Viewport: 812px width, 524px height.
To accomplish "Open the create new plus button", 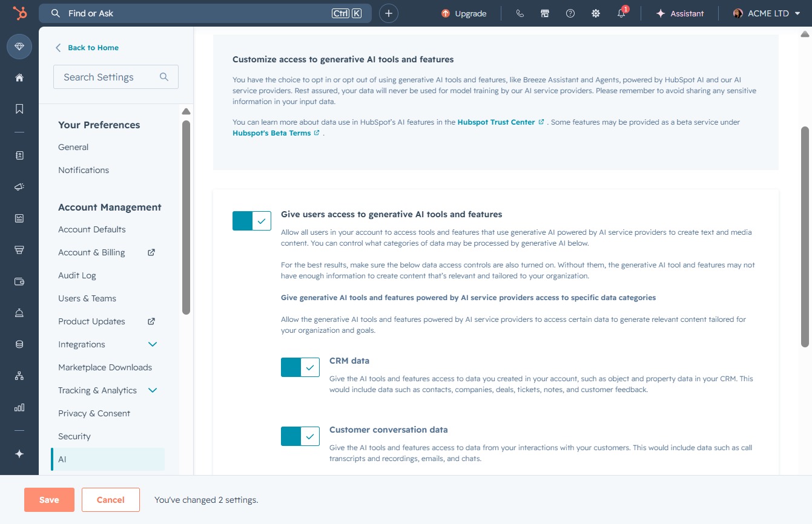I will tap(389, 13).
